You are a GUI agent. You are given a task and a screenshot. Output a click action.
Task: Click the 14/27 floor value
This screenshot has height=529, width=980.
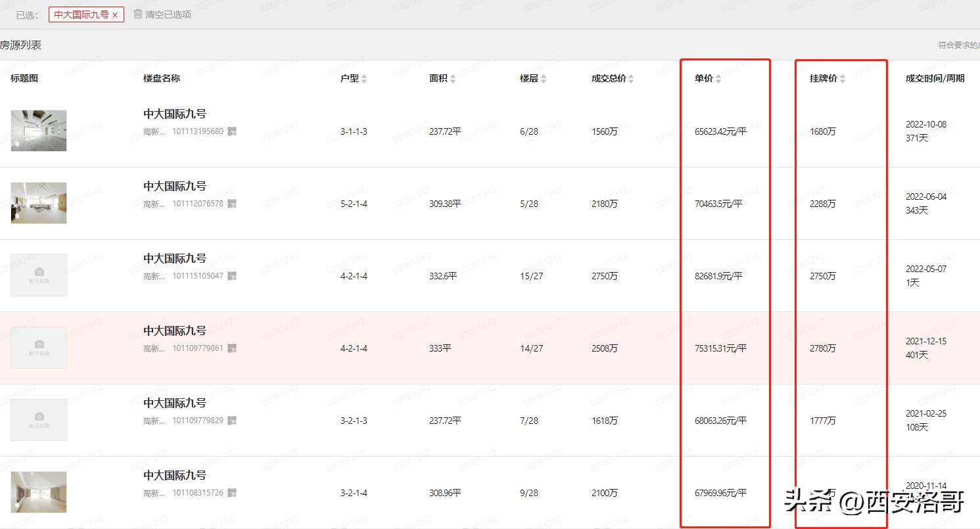[532, 348]
